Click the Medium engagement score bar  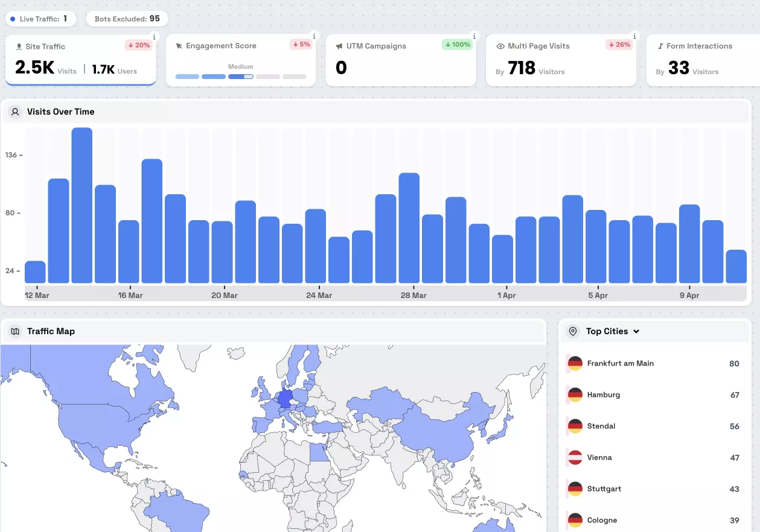(240, 77)
